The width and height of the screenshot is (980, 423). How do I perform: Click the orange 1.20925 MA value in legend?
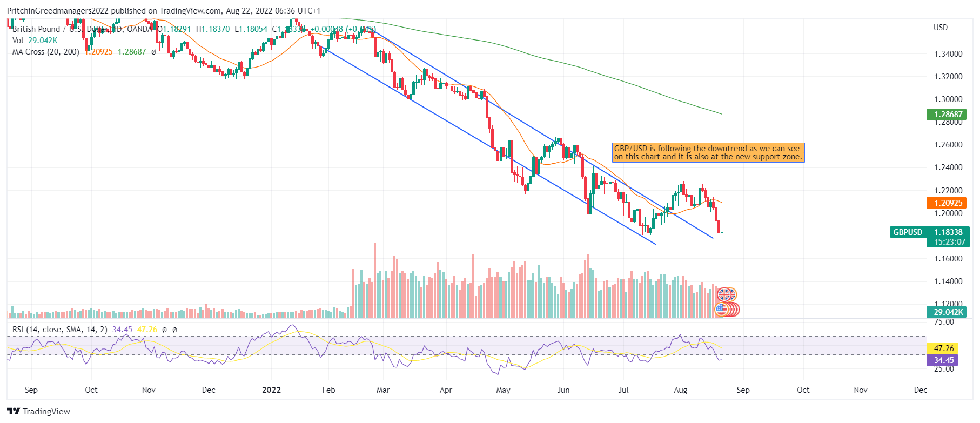[x=99, y=52]
